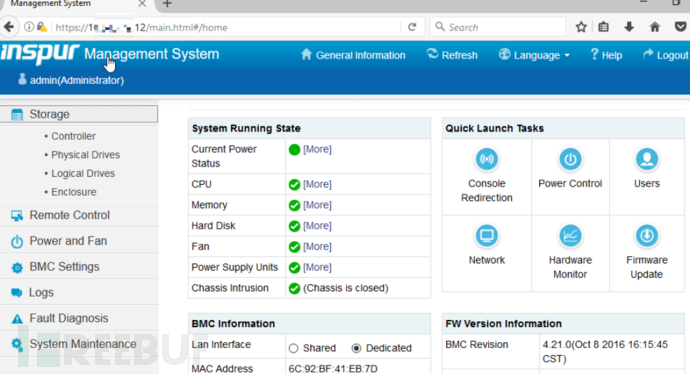This screenshot has width=690, height=374.
Task: Open Controller under Storage
Action: coord(73,136)
